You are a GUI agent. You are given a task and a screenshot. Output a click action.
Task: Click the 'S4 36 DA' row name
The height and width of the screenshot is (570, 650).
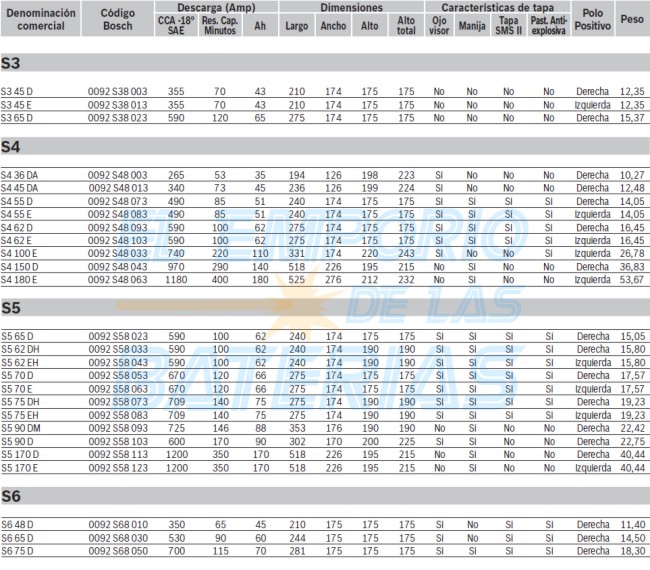point(19,175)
